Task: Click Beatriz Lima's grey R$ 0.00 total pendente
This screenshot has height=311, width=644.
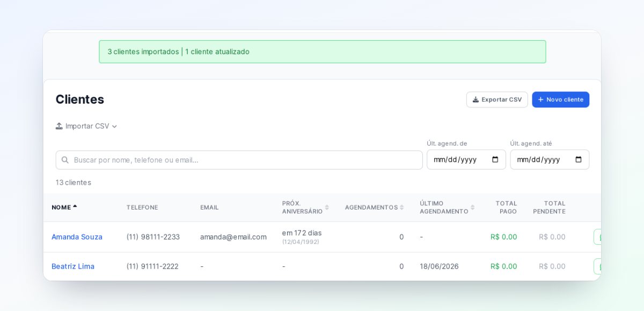Action: click(552, 266)
